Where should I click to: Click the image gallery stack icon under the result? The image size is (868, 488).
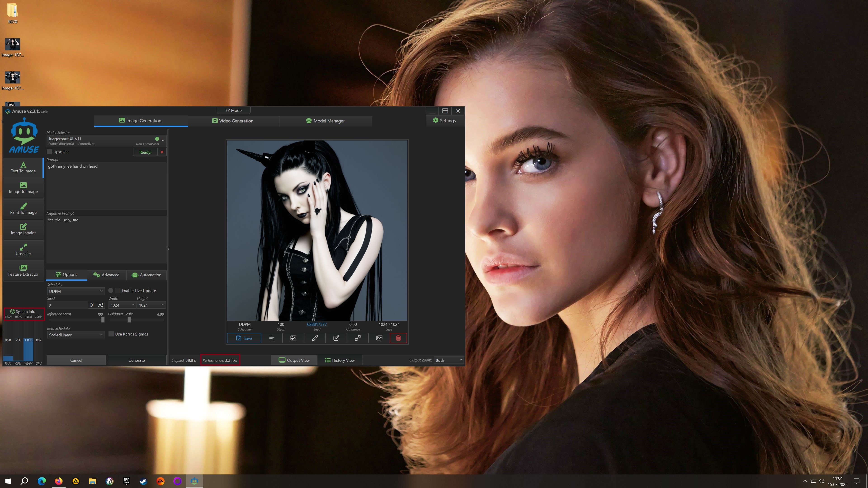(379, 338)
